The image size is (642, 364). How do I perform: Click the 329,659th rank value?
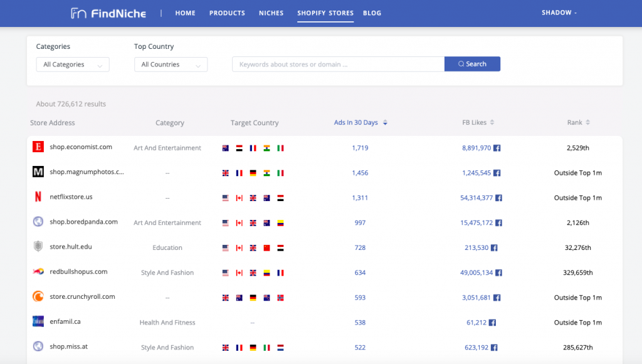click(x=577, y=273)
